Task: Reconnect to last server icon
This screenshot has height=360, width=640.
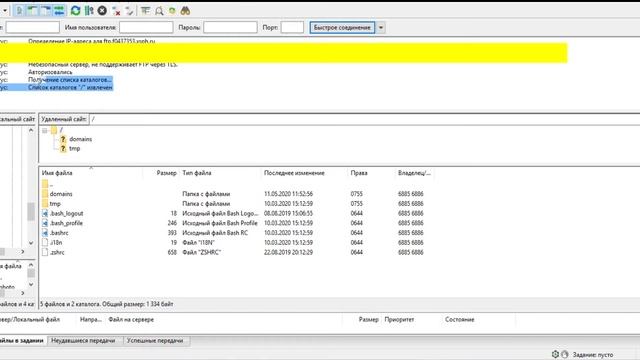Action: [129, 11]
